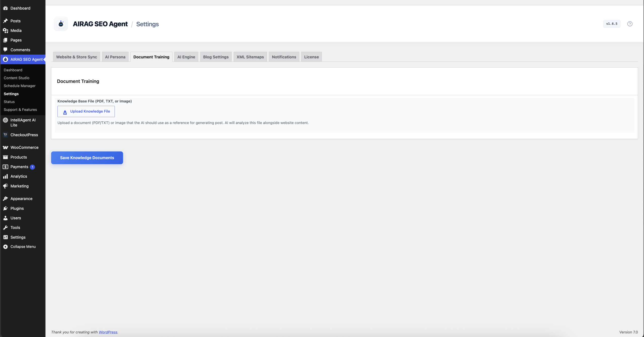Click Save Knowledge Documents button
Image resolution: width=644 pixels, height=337 pixels.
87,158
